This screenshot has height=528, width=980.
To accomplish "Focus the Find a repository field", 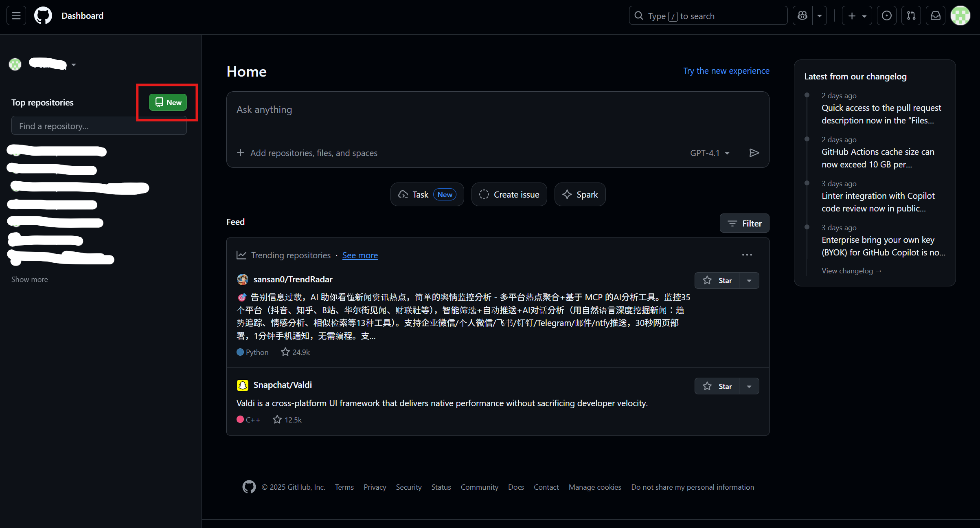I will point(99,126).
